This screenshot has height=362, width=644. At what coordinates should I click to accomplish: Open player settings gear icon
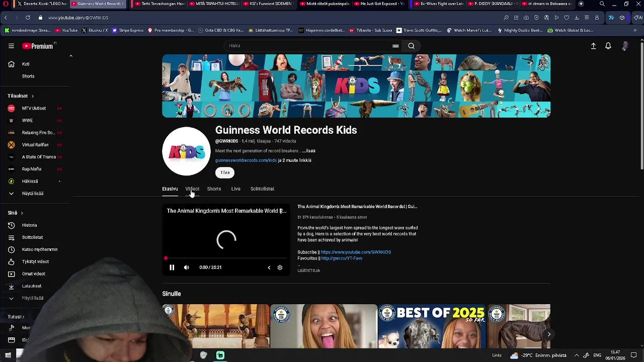coord(280,267)
